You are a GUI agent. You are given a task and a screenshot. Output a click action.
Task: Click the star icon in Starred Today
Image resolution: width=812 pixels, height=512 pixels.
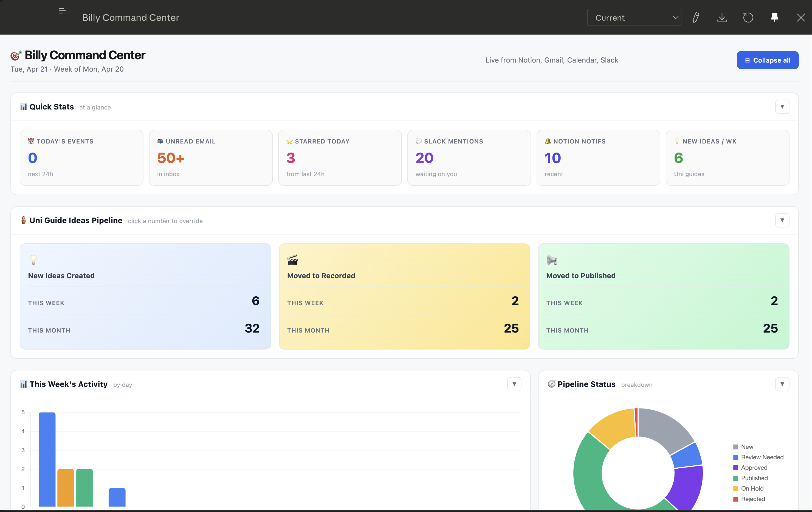click(289, 141)
